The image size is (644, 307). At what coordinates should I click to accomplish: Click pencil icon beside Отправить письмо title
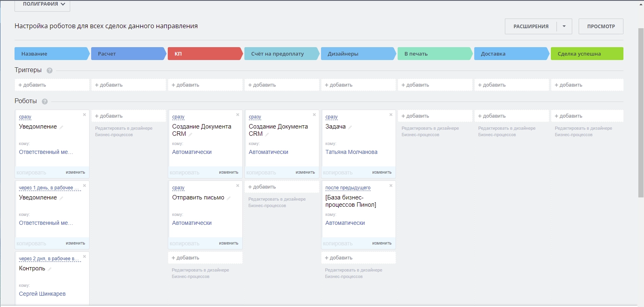click(229, 198)
